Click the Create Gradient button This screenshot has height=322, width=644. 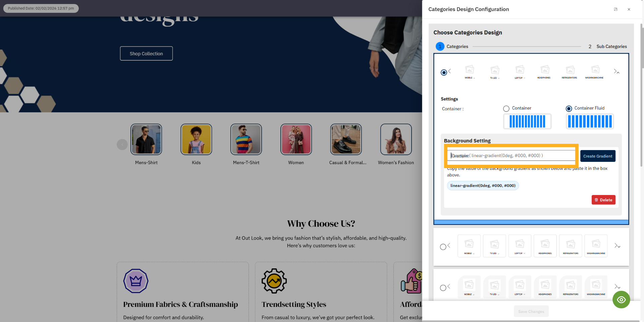coord(598,156)
